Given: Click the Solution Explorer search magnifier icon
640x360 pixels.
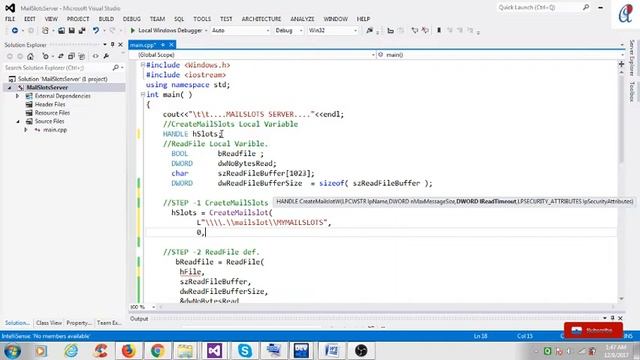Looking at the screenshot, I should 116,67.
